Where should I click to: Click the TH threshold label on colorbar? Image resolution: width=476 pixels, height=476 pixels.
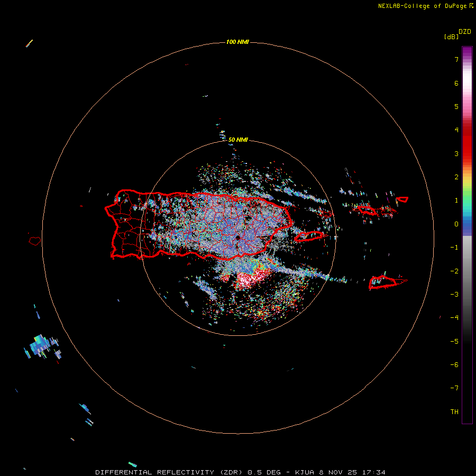click(x=454, y=412)
